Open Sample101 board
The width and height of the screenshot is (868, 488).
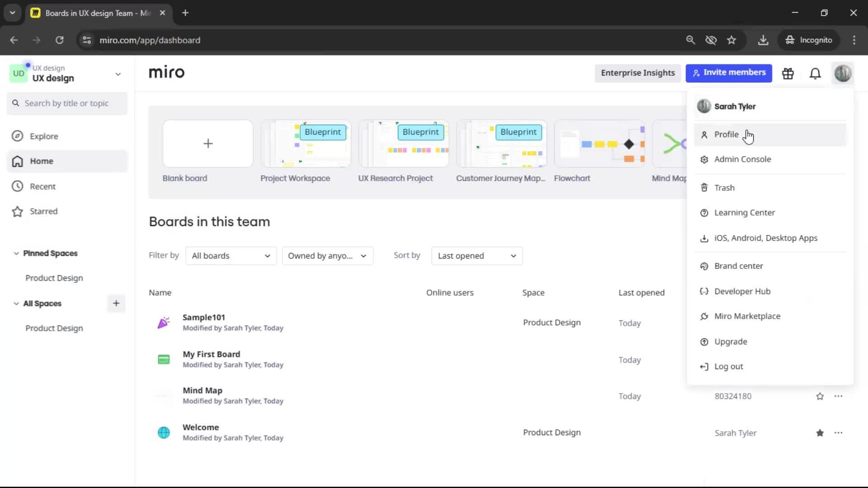click(x=204, y=318)
